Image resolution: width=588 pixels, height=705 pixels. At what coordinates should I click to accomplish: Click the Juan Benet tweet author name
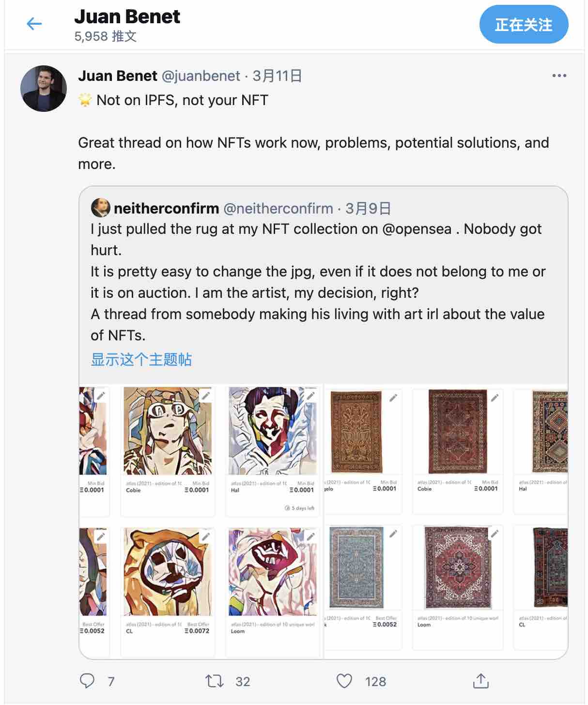pos(118,76)
